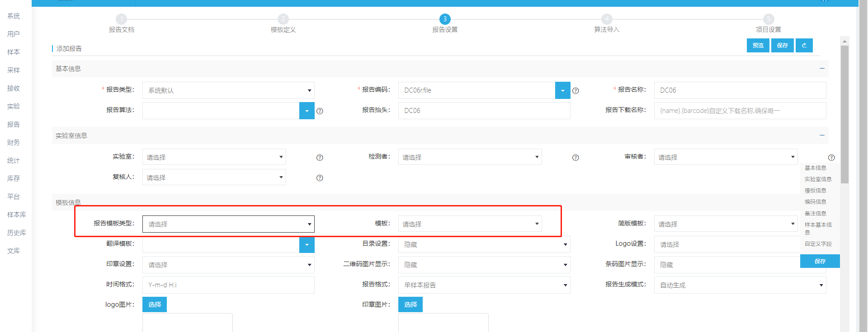The width and height of the screenshot is (868, 332).
Task: Jump to 备注信息 via the anchor list
Action: pyautogui.click(x=816, y=214)
